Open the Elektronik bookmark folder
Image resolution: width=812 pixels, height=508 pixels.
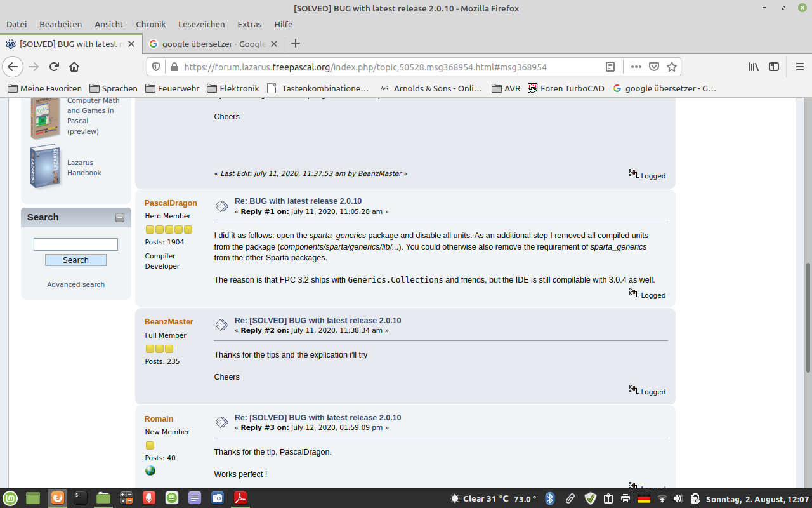point(233,88)
